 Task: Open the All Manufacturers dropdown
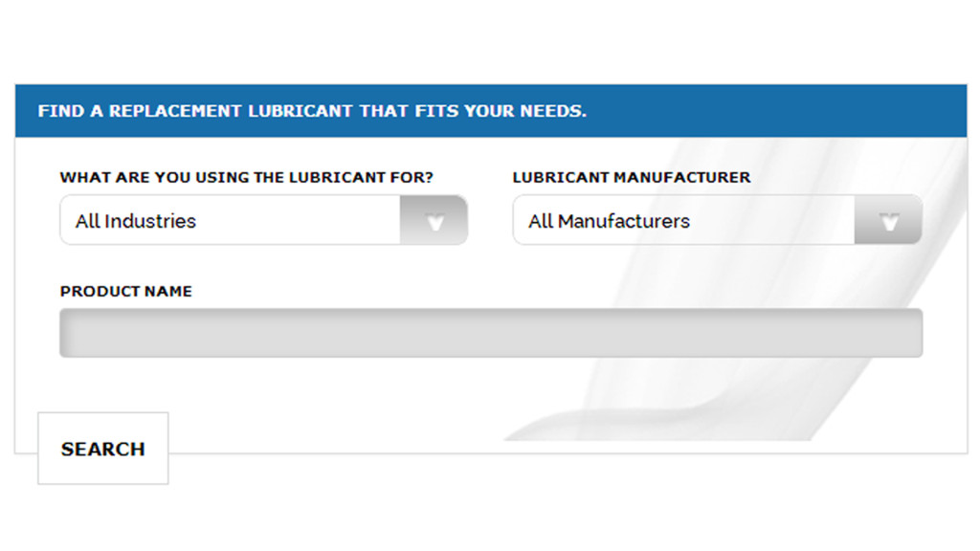click(717, 221)
